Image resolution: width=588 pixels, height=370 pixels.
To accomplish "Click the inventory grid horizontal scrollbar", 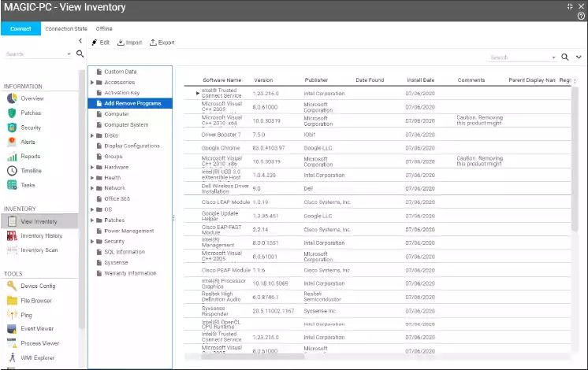I will [253, 357].
